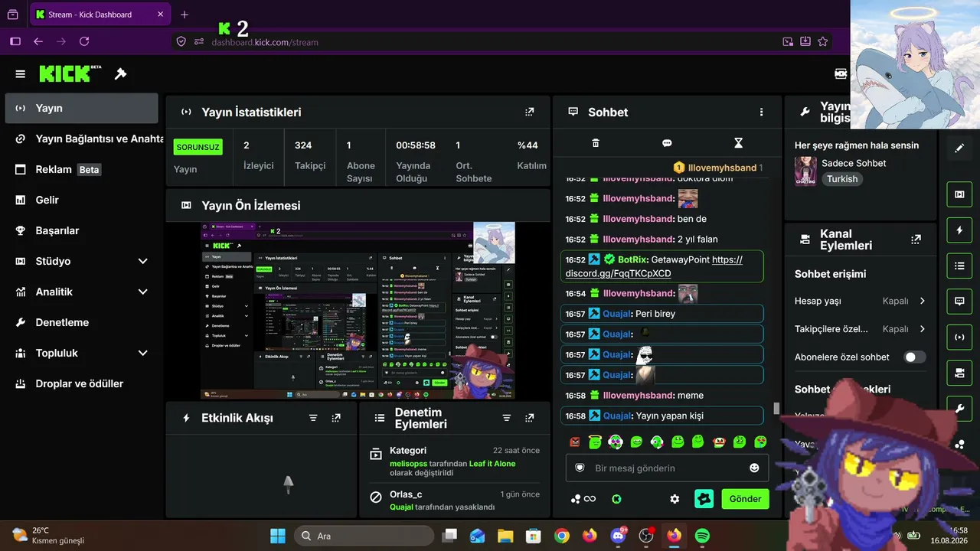Pop out the Yayın İstatistikleri panel
Screen dimensions: 980x551
coord(529,112)
